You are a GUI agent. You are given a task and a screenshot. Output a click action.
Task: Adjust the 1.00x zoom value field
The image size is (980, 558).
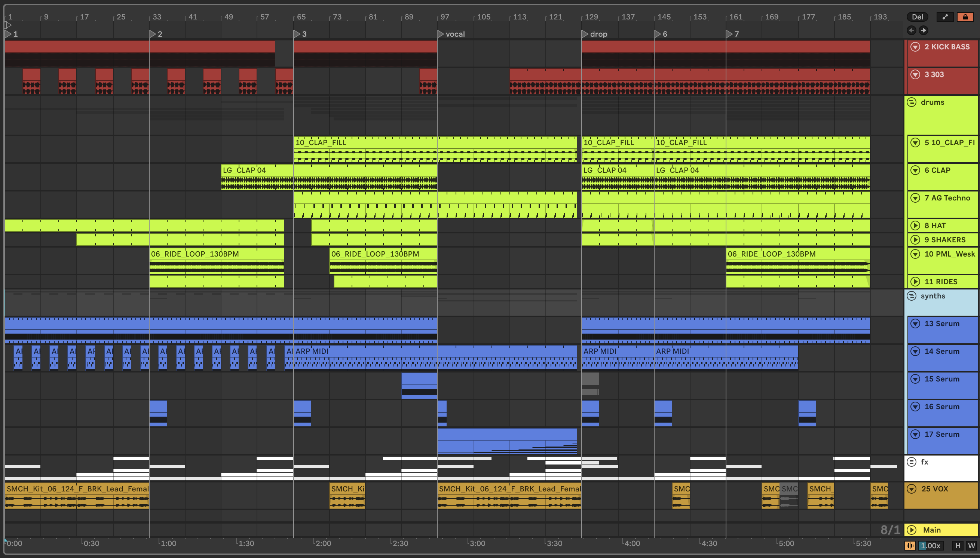[x=930, y=545]
